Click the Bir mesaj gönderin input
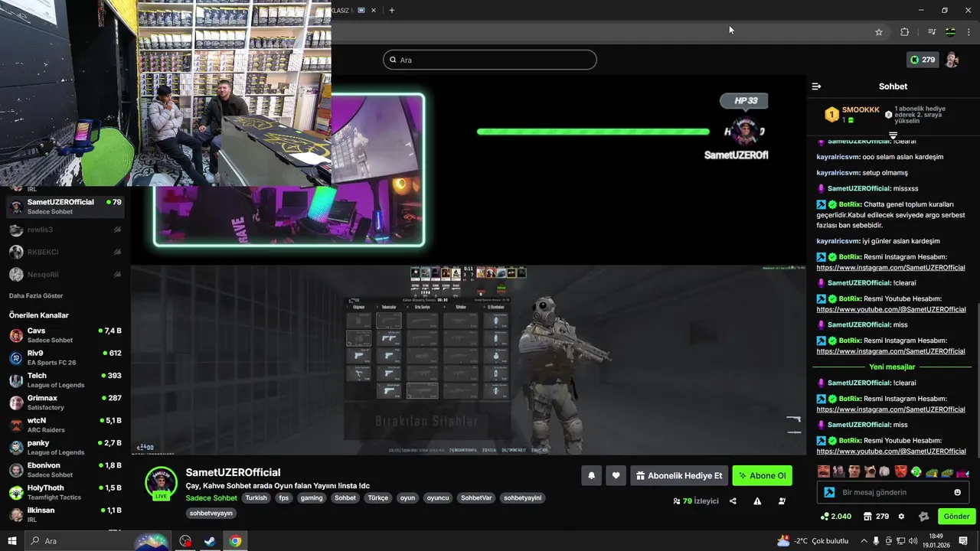The image size is (980, 551). (893, 492)
